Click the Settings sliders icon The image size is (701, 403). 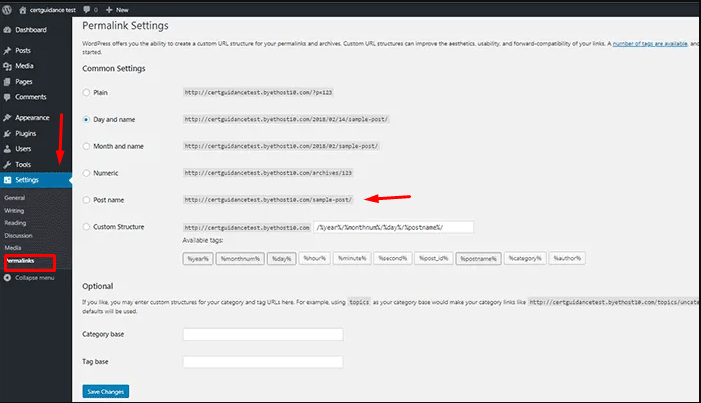7,180
